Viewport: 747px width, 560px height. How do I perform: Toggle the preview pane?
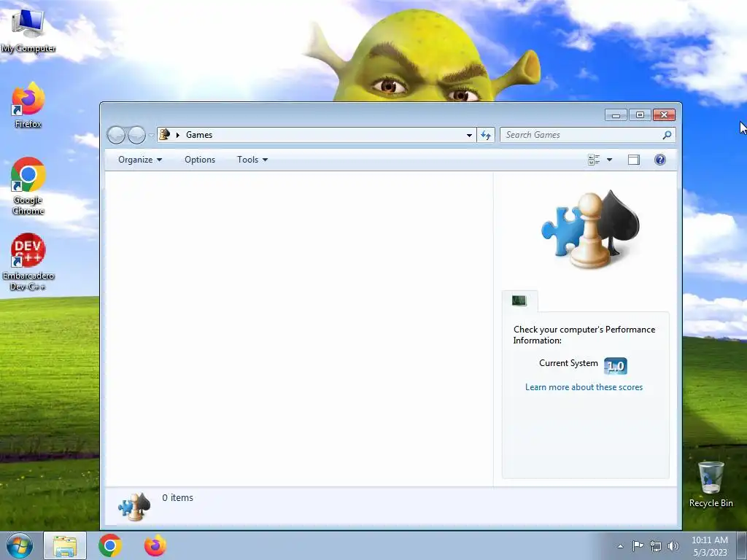tap(634, 160)
